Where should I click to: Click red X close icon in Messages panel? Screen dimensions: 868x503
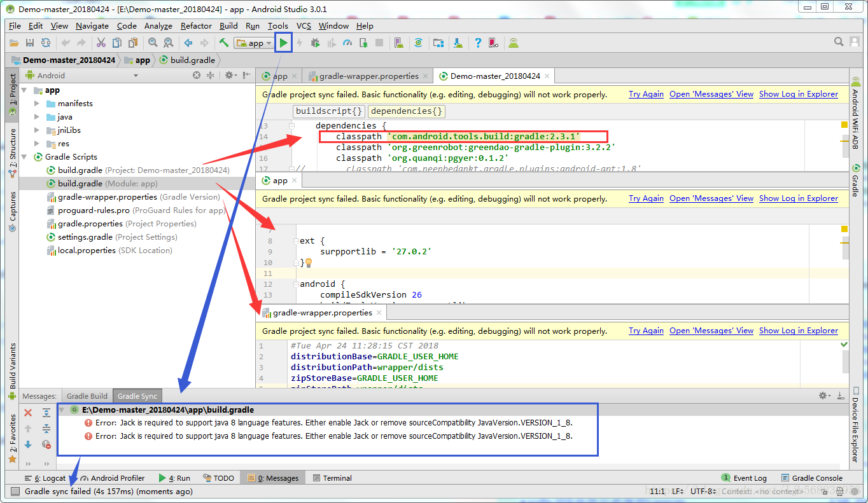(x=28, y=413)
